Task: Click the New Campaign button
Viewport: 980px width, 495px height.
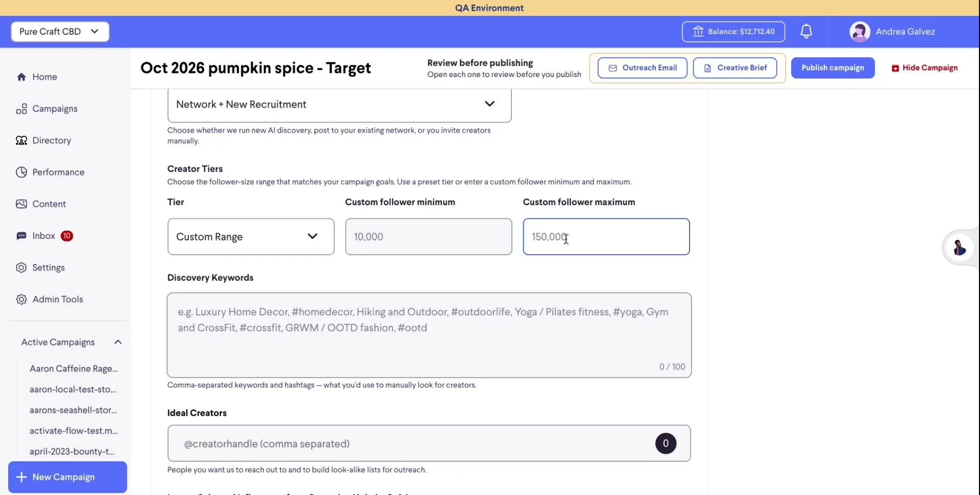Action: [x=67, y=477]
